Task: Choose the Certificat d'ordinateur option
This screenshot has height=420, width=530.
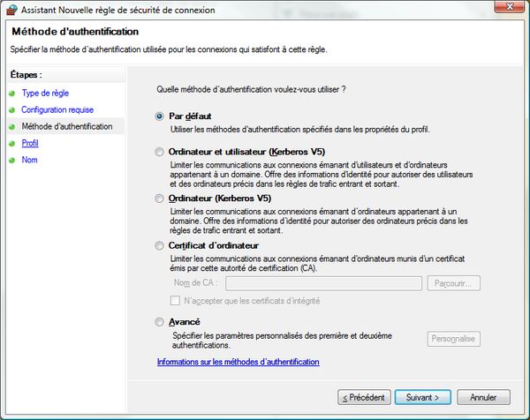Action: pyautogui.click(x=159, y=245)
